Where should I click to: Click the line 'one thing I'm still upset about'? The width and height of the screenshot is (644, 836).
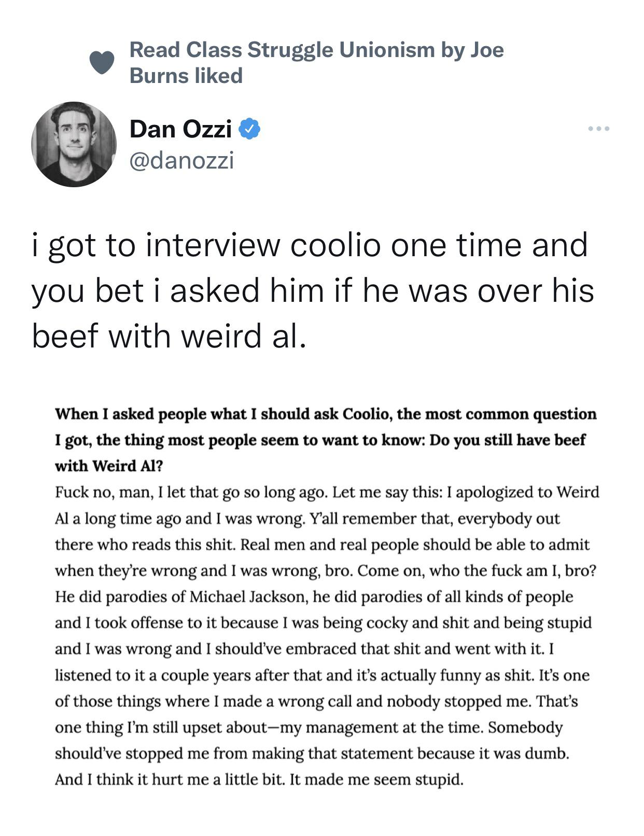pos(309,727)
